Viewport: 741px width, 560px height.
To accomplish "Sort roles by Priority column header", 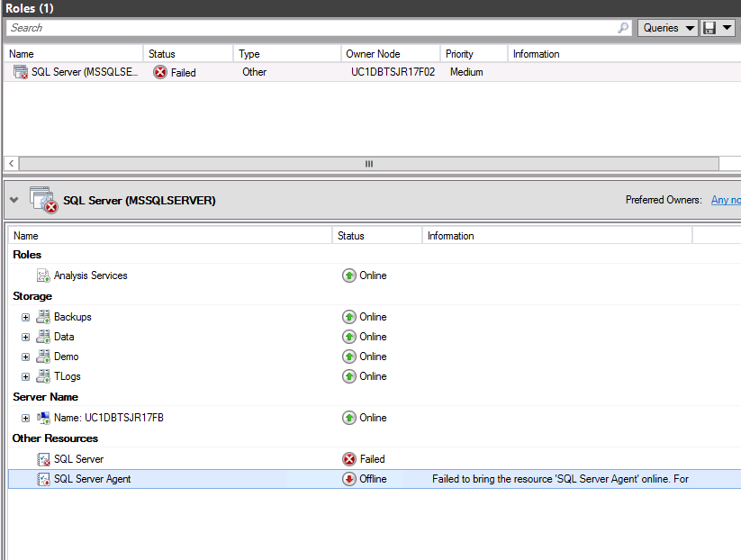I will point(474,54).
